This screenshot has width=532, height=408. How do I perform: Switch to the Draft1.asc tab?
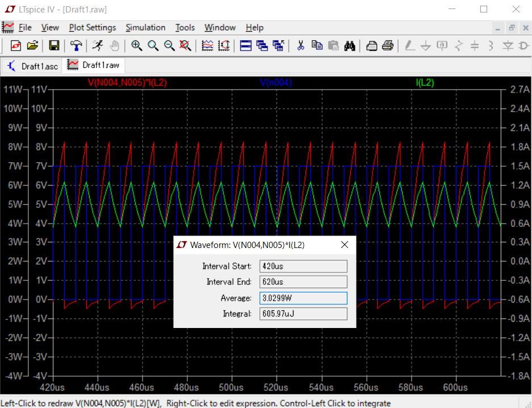(32, 66)
